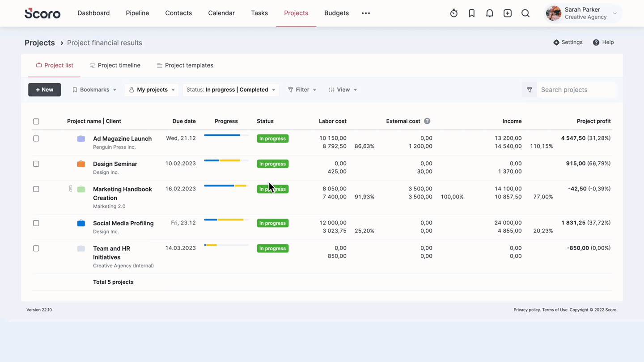Start the time tracker stopwatch icon
Image resolution: width=644 pixels, height=362 pixels.
(454, 13)
